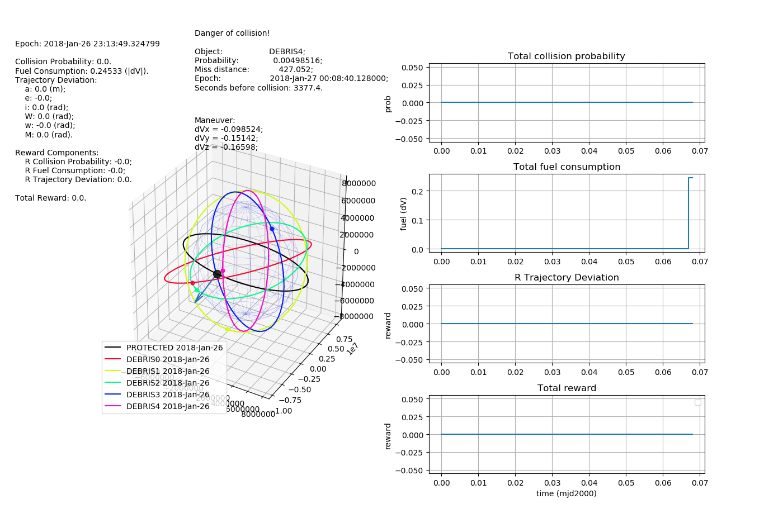783x532 pixels.
Task: Click the Miss distance 427.052 value
Action: 296,70
